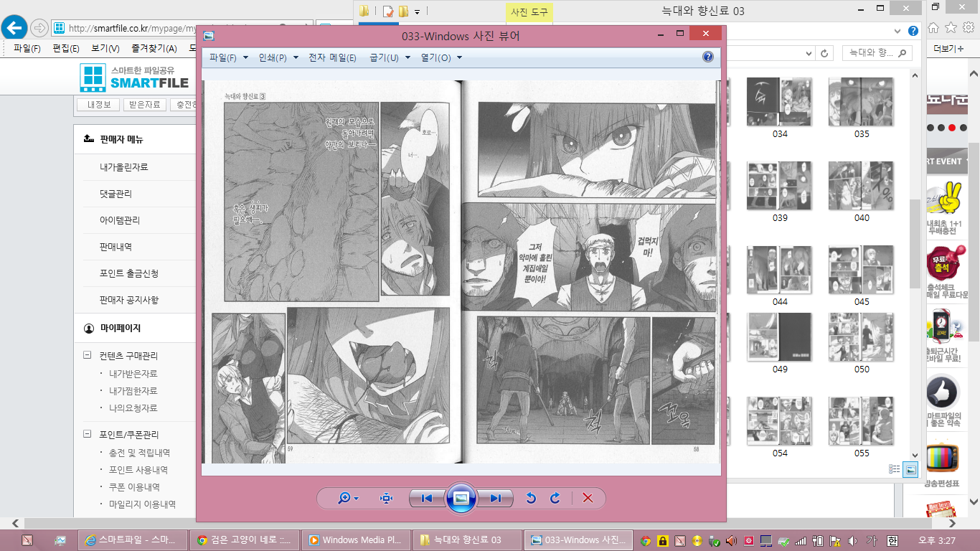This screenshot has width=980, height=551.
Task: Collapse the 컨텐츠 구매관리 section
Action: point(88,356)
